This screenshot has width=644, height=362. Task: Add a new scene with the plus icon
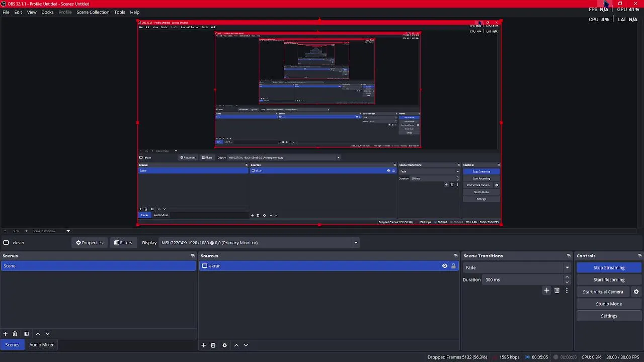(x=5, y=334)
